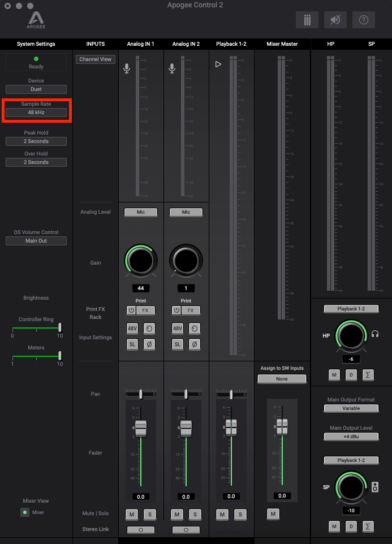Viewport: 392px width, 544px height.
Task: Mute the SP output
Action: [334, 526]
